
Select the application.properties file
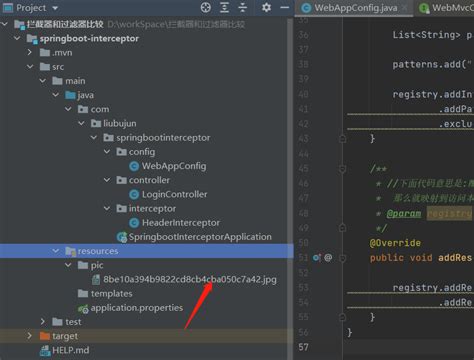(137, 308)
